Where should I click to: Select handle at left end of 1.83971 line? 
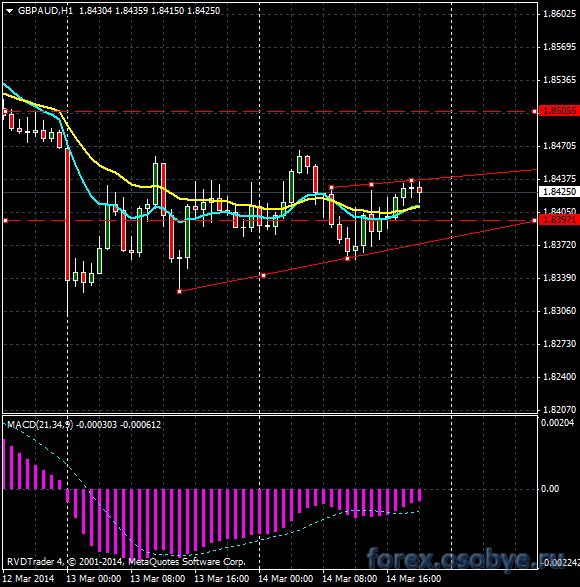tap(5, 220)
